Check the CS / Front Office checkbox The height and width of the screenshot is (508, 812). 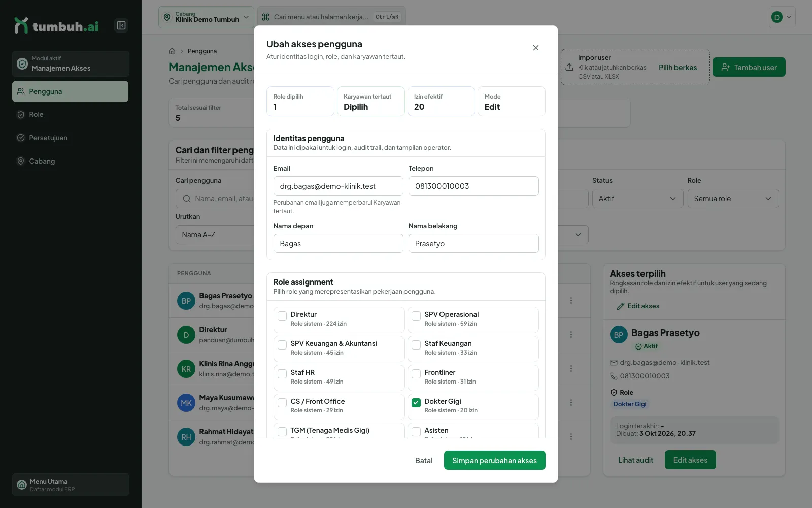(x=282, y=403)
